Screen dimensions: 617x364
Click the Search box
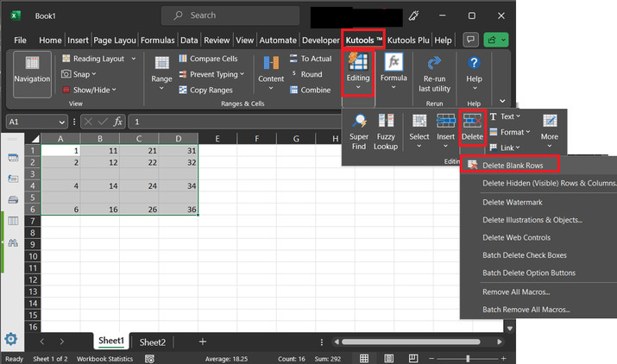[230, 16]
